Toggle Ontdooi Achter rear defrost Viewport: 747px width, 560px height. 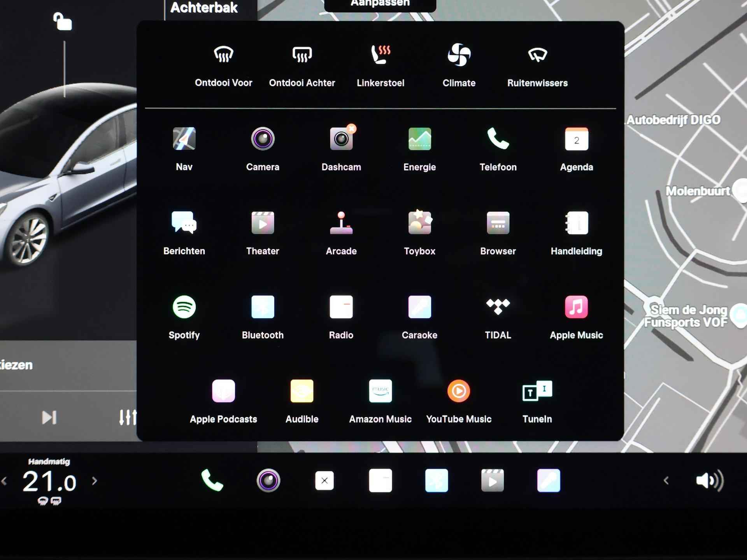302,55
